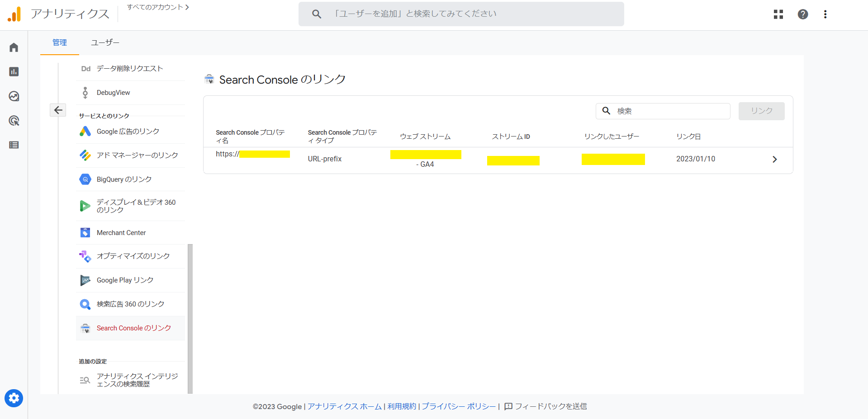Click the blue Admin gear icon
The image size is (868, 419).
point(14,398)
